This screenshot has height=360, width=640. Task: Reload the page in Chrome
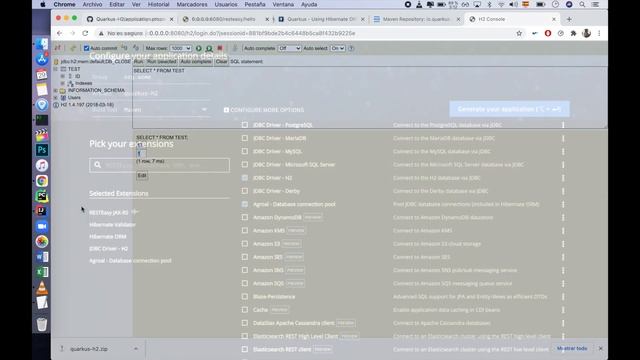click(x=85, y=33)
